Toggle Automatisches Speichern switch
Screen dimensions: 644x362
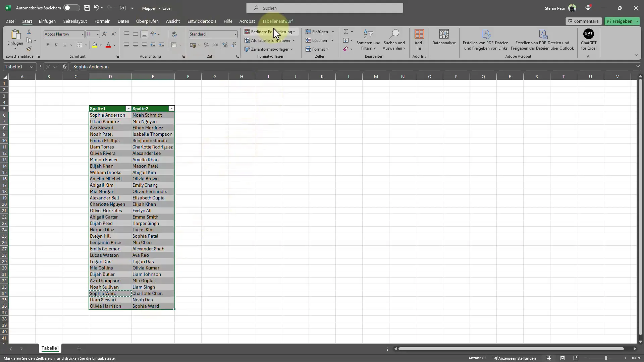(71, 8)
